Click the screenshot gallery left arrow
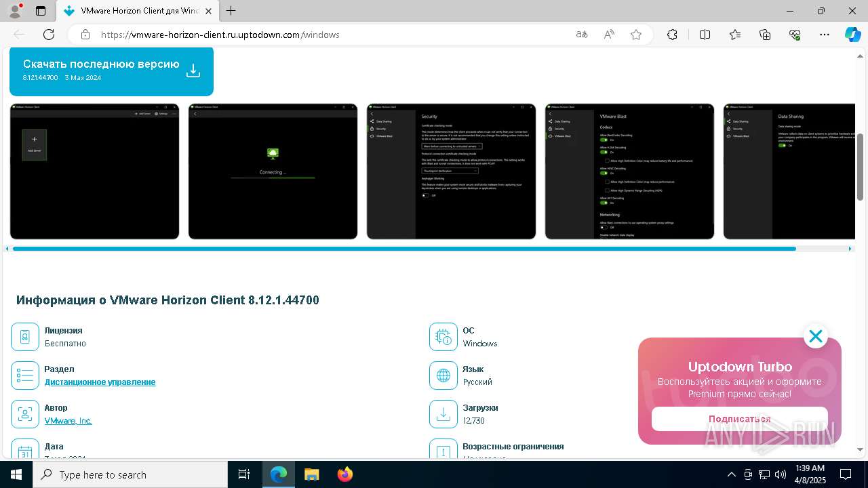 coord(7,249)
